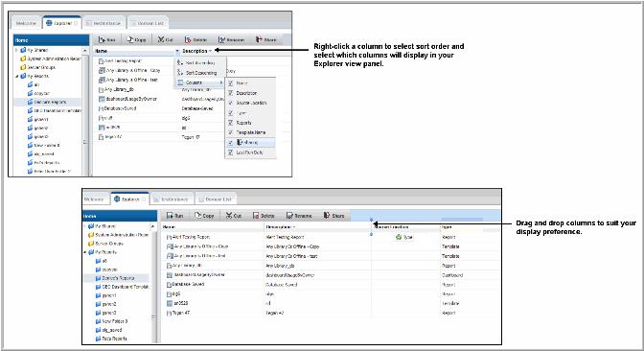
Task: Click Type column header in lower screenshot
Action: [x=470, y=227]
